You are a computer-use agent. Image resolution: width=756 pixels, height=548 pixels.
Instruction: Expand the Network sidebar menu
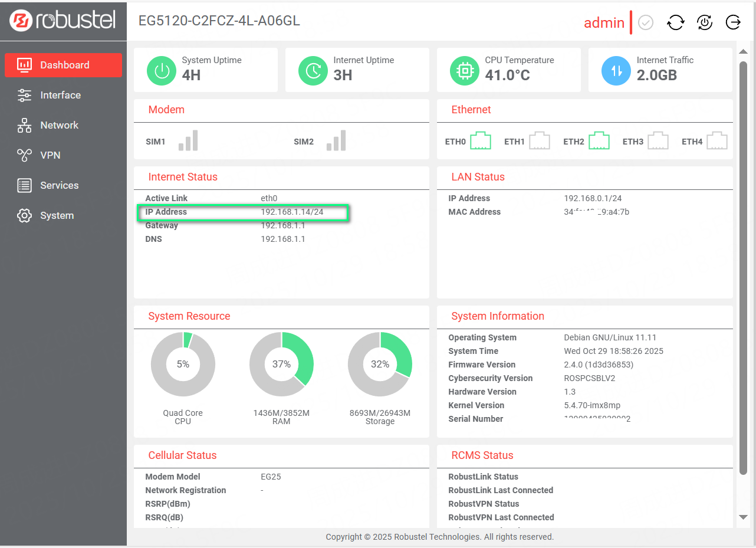[x=59, y=125]
